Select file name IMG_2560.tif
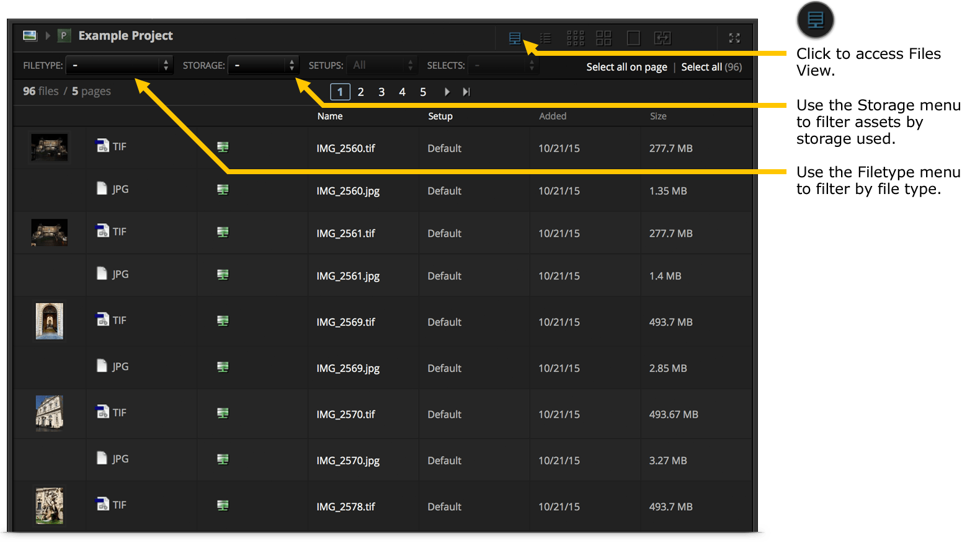980x543 pixels. (x=345, y=148)
